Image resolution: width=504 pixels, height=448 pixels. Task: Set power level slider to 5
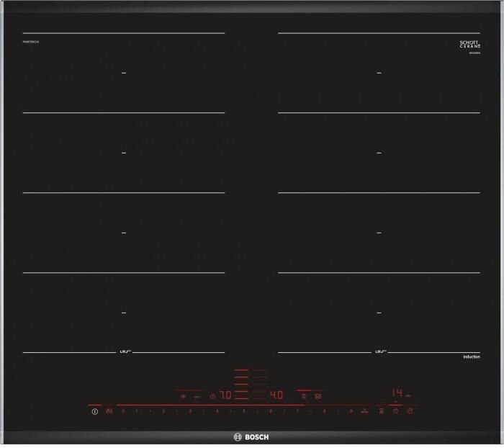tap(243, 411)
